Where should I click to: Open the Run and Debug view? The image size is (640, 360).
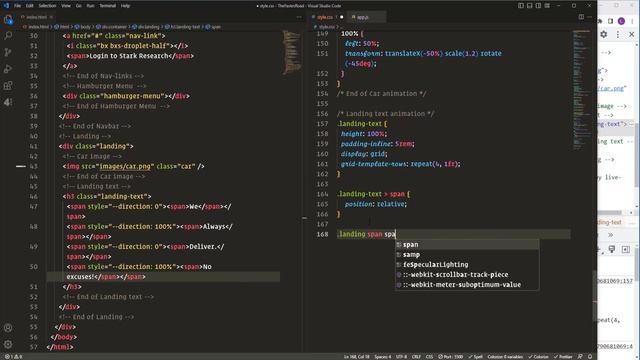8,69
